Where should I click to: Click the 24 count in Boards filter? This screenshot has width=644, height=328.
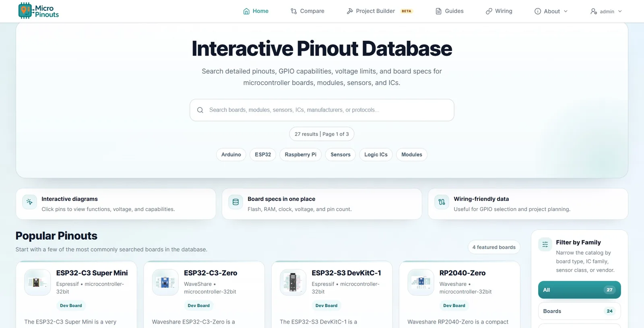click(609, 311)
